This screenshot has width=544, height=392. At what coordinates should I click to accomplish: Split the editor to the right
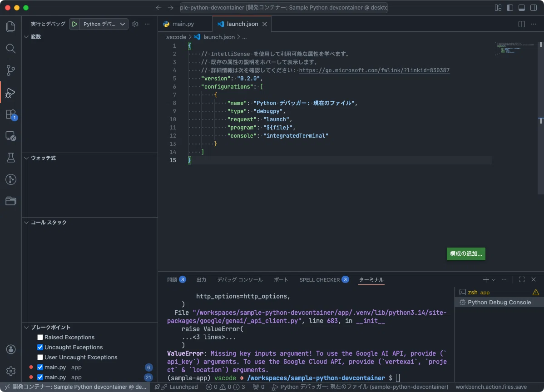point(522,24)
